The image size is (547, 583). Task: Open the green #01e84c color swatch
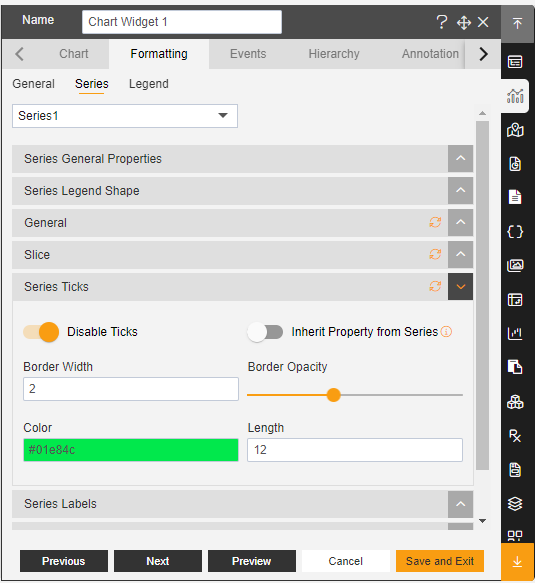[131, 450]
